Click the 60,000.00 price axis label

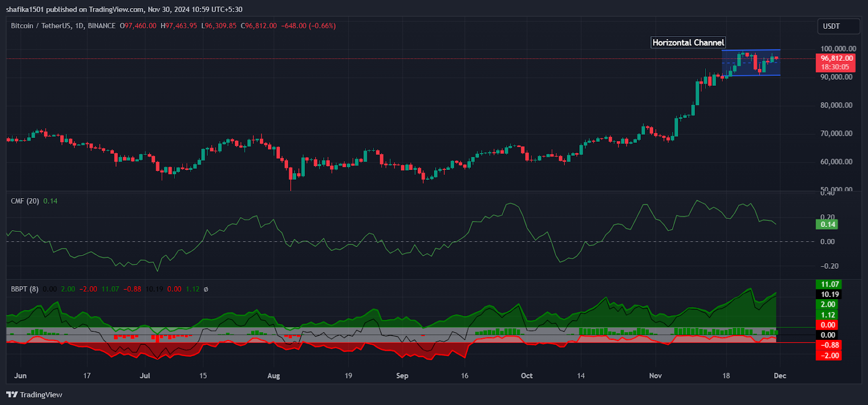(836, 162)
